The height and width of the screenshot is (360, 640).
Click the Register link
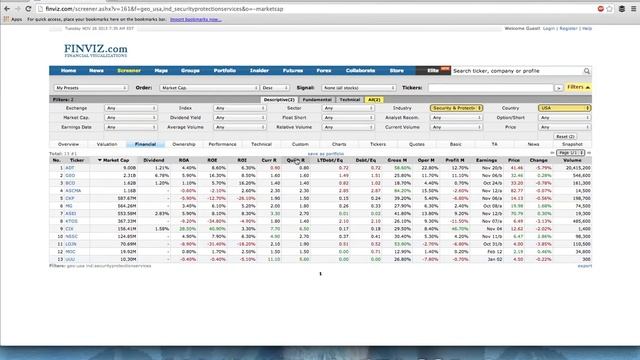pos(568,29)
